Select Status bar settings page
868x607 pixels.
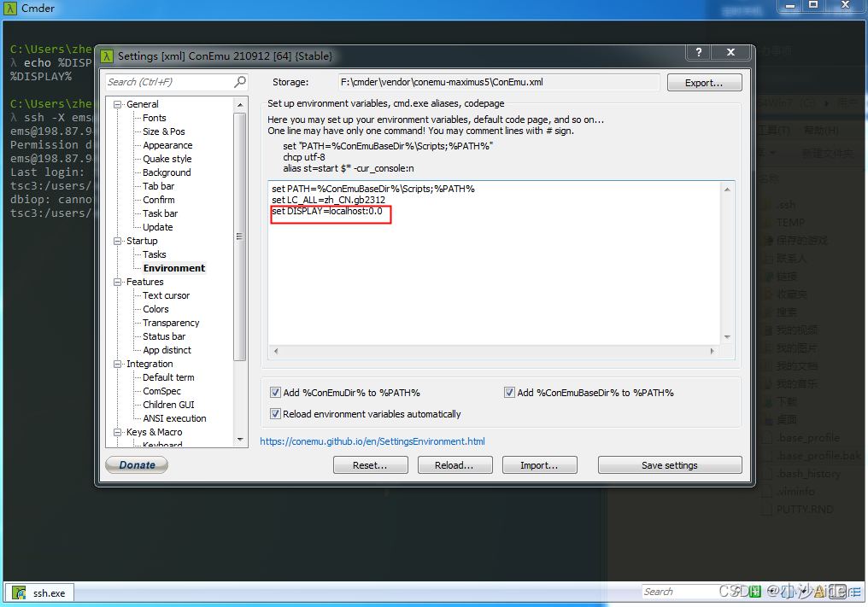164,336
